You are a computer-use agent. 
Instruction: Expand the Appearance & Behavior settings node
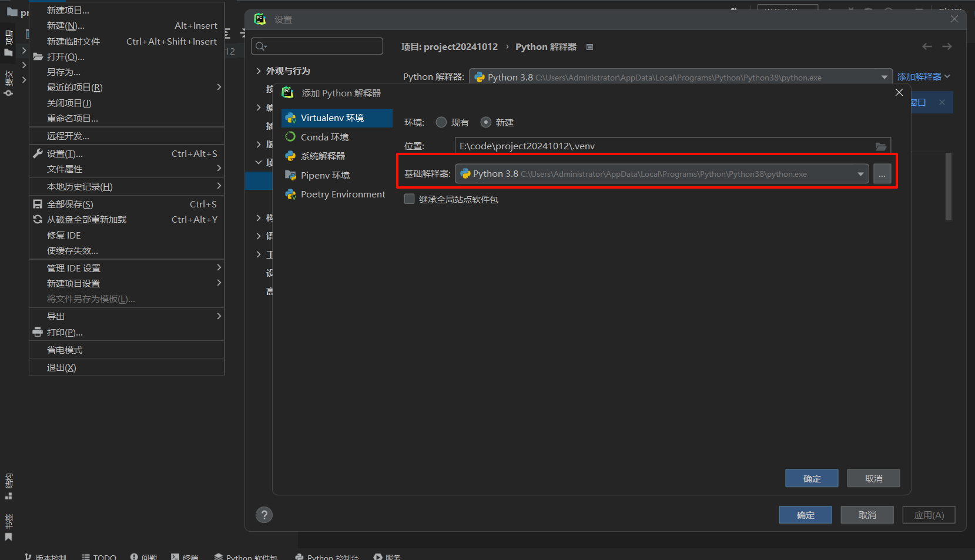[259, 71]
